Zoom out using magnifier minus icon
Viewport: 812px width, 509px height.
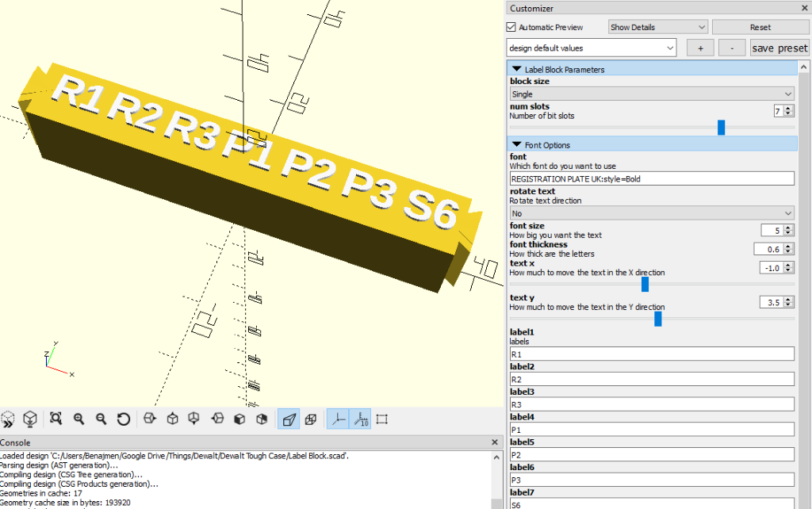tap(101, 419)
